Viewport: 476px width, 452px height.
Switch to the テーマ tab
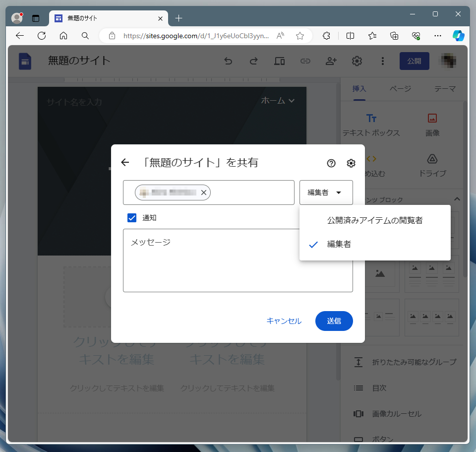(x=445, y=89)
